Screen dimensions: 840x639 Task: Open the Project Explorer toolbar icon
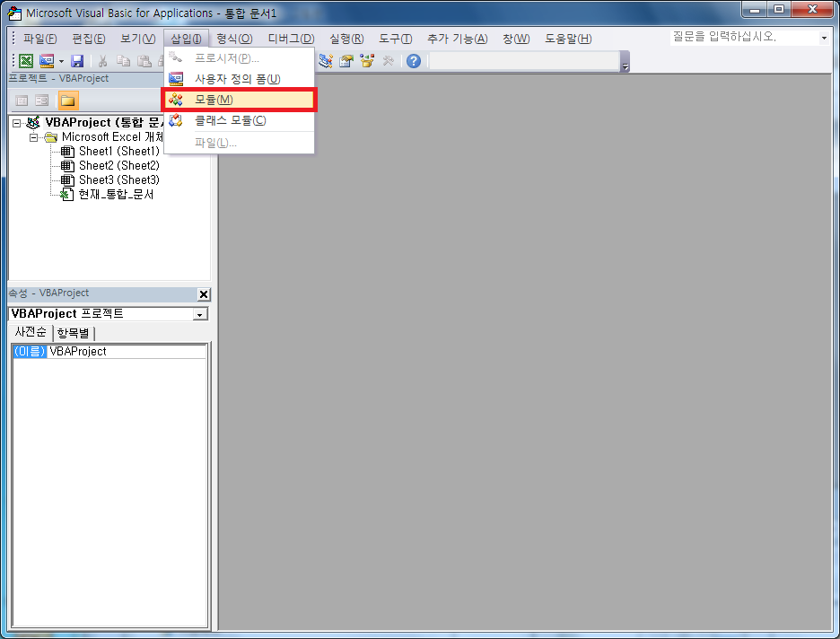coord(326,61)
